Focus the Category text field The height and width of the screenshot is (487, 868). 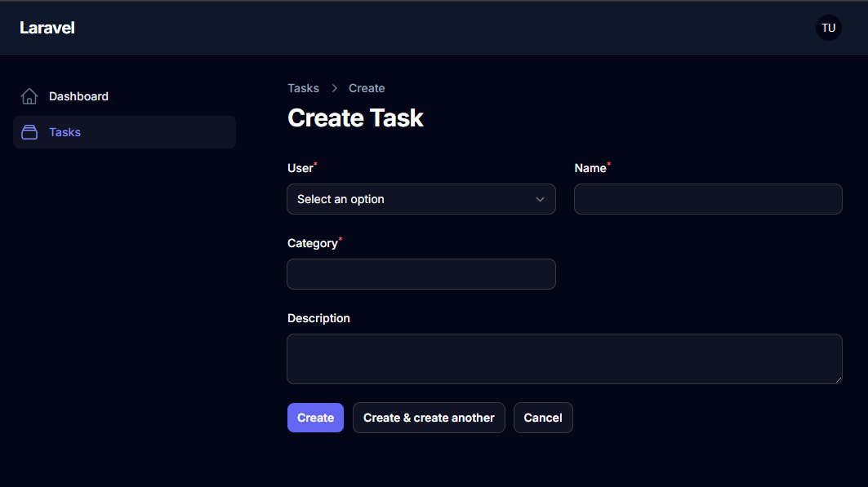point(421,274)
